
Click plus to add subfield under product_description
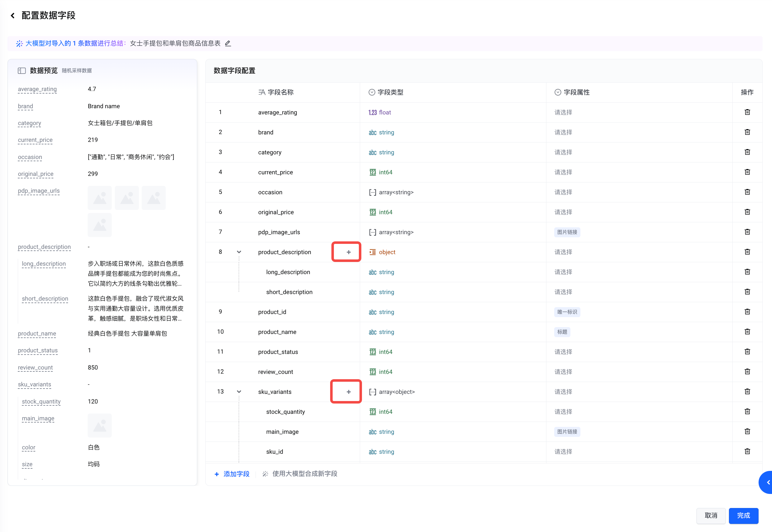click(x=349, y=252)
